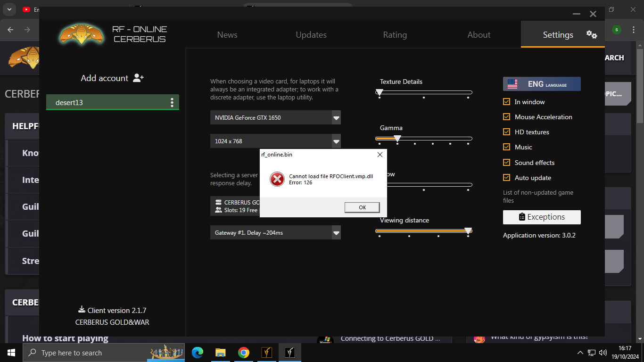Click the CERBERUS GOLD&WAR label
Screen dimensions: 644x362
click(x=112, y=322)
